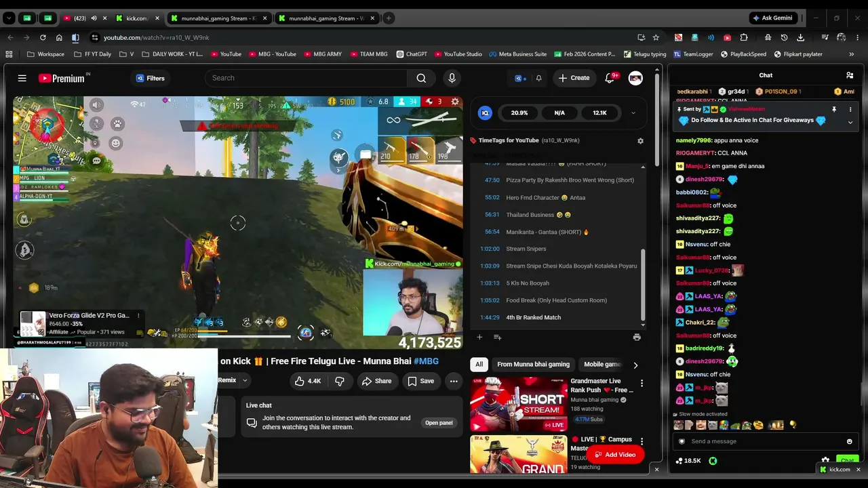Viewport: 868px width, 488px height.
Task: Expand the Remix dropdown arrow
Action: click(x=245, y=380)
